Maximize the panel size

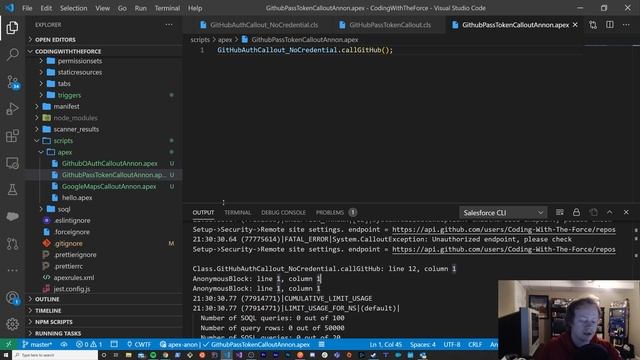(x=609, y=212)
